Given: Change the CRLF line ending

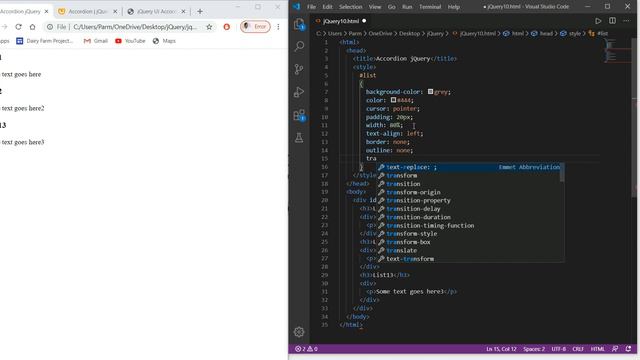Looking at the screenshot, I should [578, 349].
